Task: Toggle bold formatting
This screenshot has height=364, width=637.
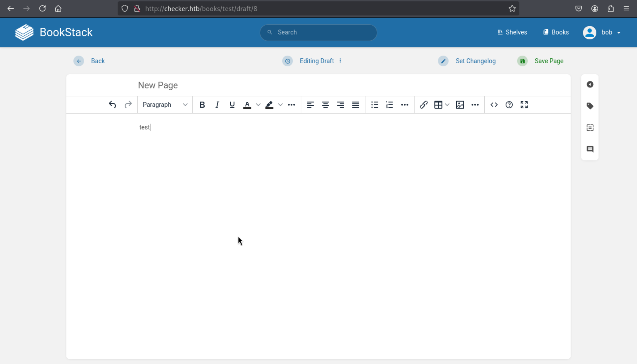Action: point(202,105)
